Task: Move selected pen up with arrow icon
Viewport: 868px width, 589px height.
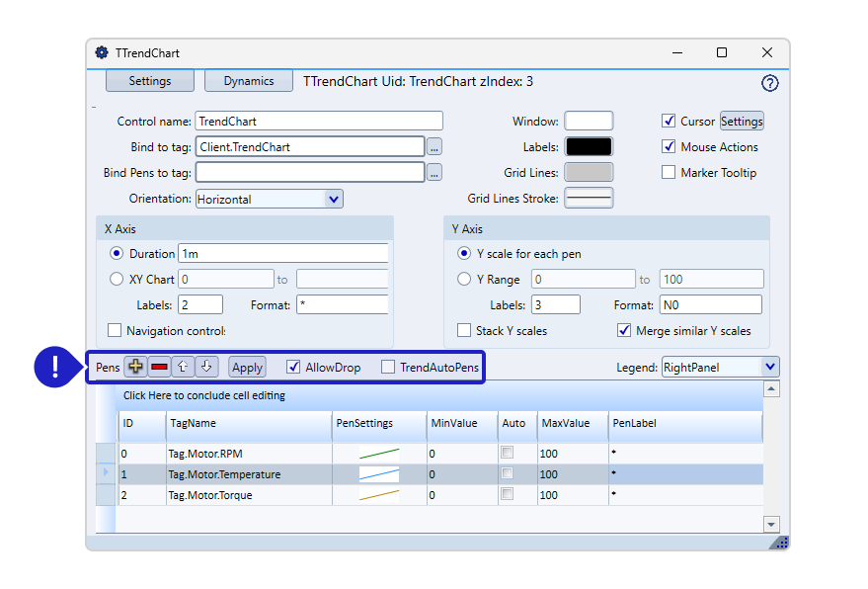Action: click(x=183, y=367)
